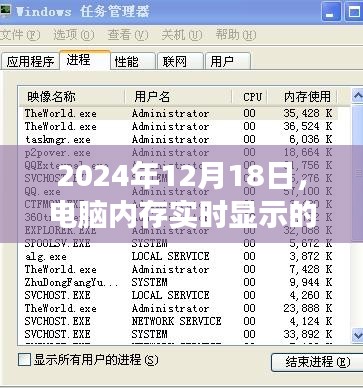Click the process list scroll-down arrow

click(x=357, y=334)
